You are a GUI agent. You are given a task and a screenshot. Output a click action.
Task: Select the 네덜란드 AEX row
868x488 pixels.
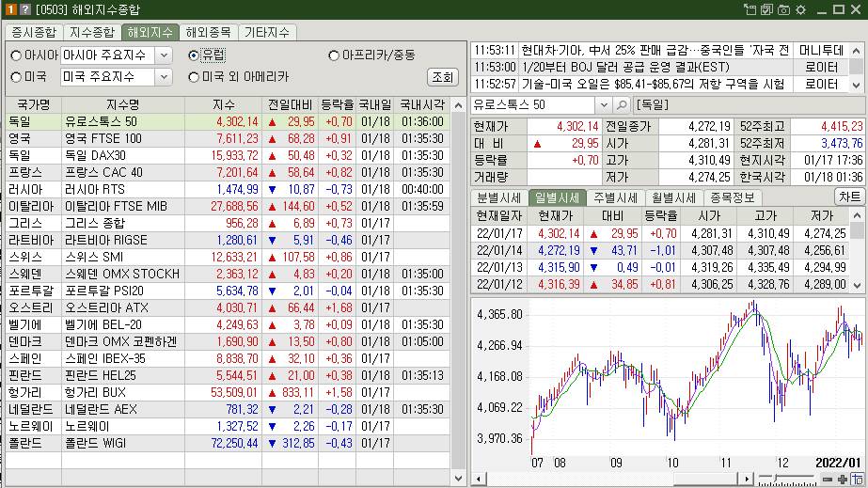(x=228, y=409)
